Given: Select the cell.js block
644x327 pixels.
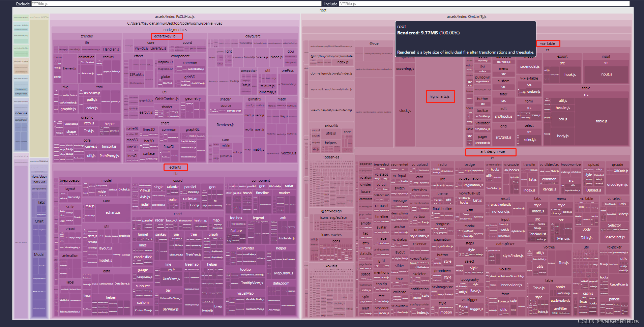Looking at the screenshot, I should [x=563, y=119].
